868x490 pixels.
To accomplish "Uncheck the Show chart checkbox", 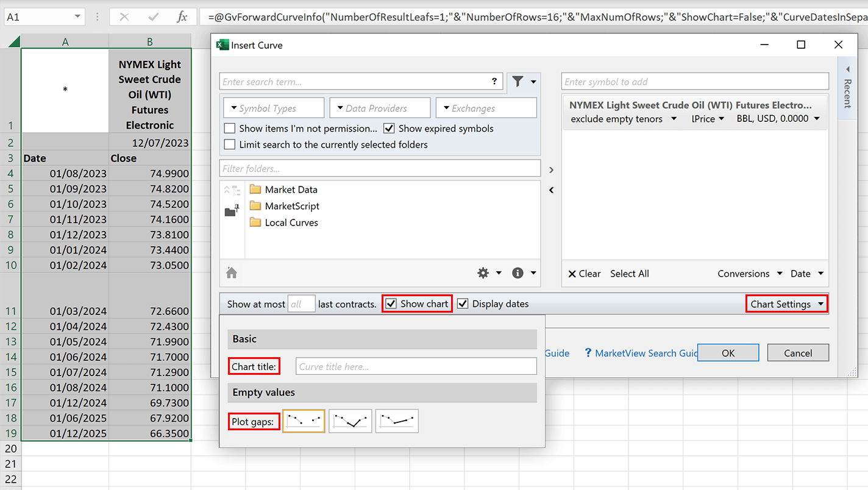I will point(391,304).
